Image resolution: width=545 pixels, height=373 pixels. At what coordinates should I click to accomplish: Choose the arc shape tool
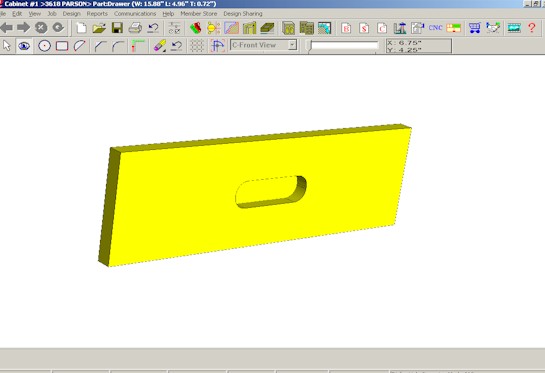(x=80, y=46)
